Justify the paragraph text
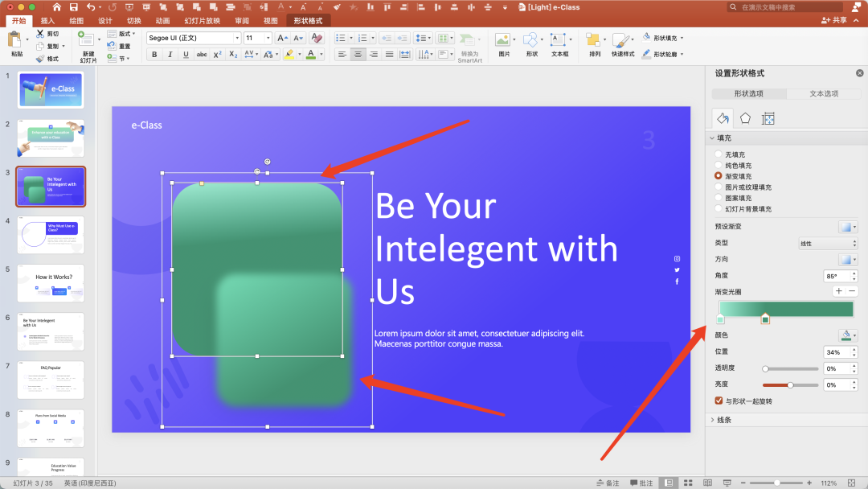Viewport: 868px width, 489px height. click(x=390, y=54)
